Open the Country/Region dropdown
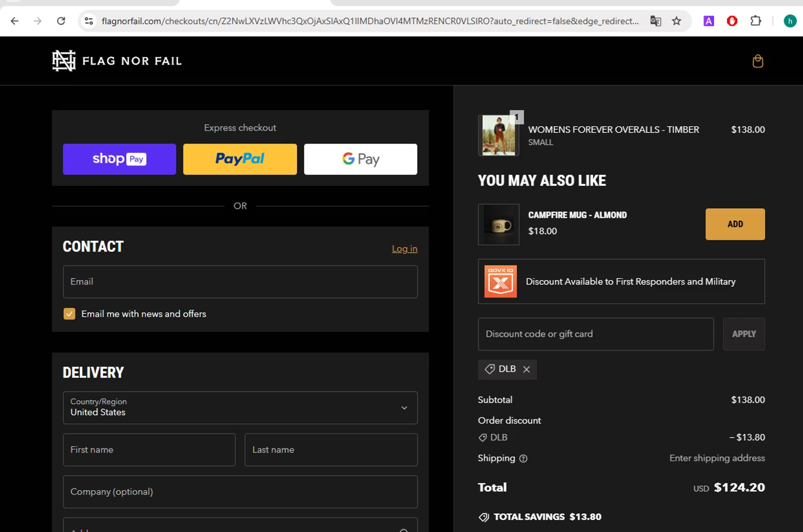The height and width of the screenshot is (532, 803). coord(240,408)
